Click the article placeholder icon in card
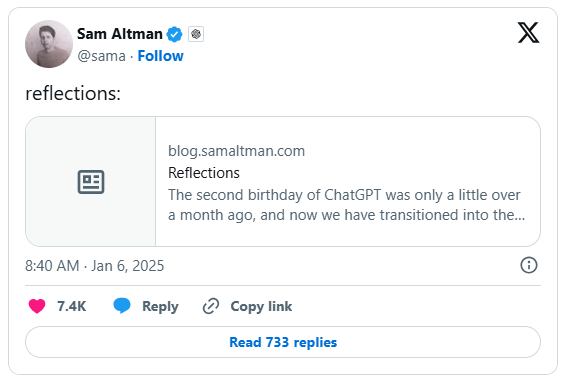 (91, 182)
